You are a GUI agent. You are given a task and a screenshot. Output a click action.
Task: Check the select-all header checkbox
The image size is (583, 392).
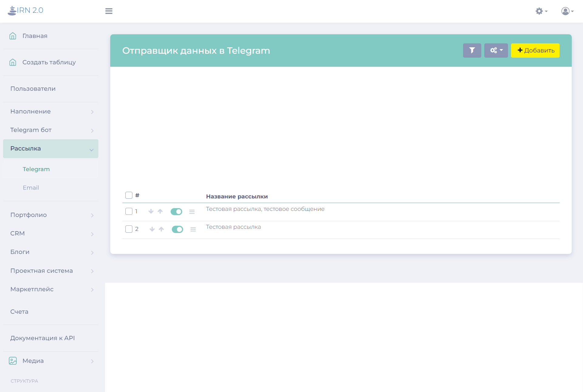[x=129, y=195]
